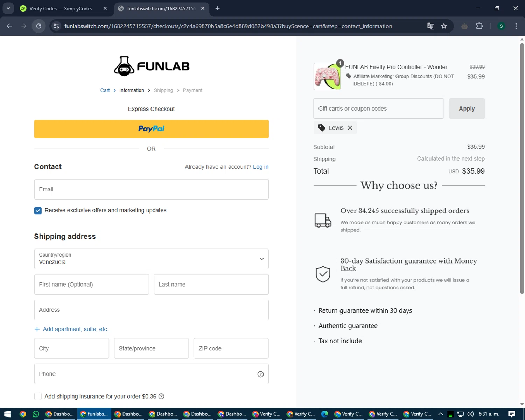
Task: Open the Chrome profile avatar S
Action: click(x=501, y=26)
